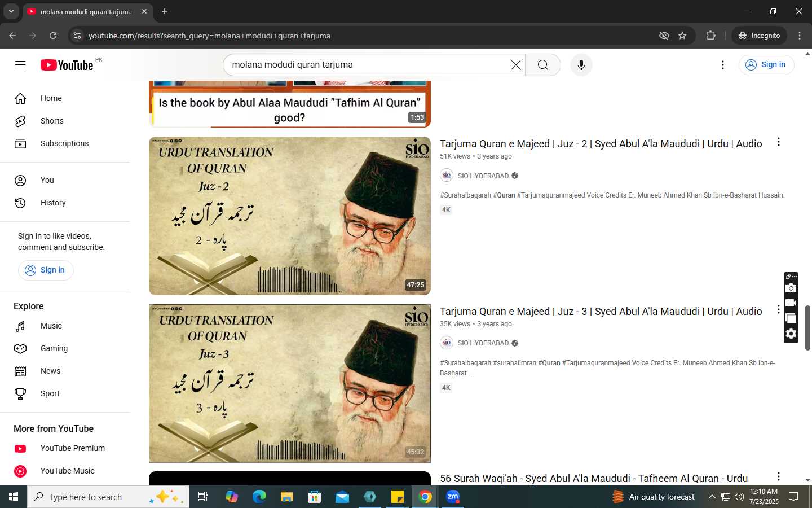The image size is (812, 508).
Task: Open Task View from the taskbar
Action: [203, 497]
